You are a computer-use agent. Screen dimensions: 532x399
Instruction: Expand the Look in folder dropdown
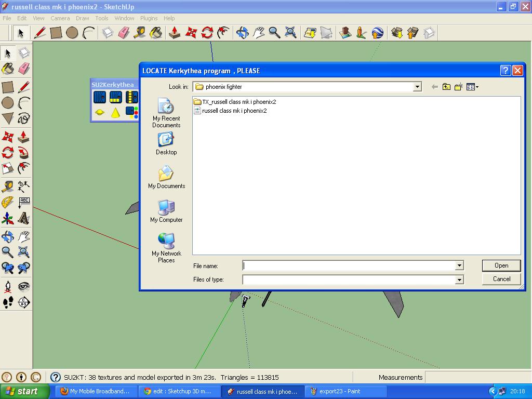[x=417, y=87]
